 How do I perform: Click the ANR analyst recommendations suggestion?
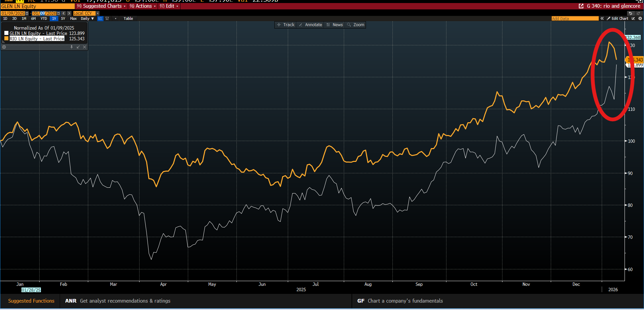(118, 301)
